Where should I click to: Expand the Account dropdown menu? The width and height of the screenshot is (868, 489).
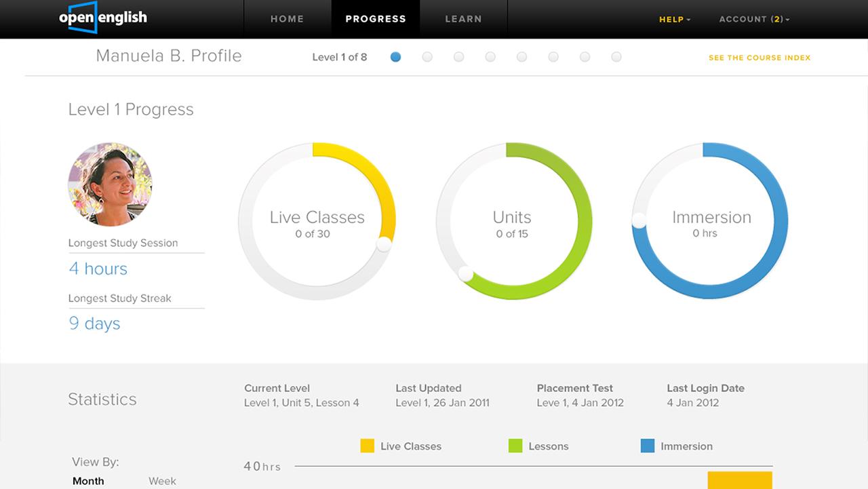(754, 19)
